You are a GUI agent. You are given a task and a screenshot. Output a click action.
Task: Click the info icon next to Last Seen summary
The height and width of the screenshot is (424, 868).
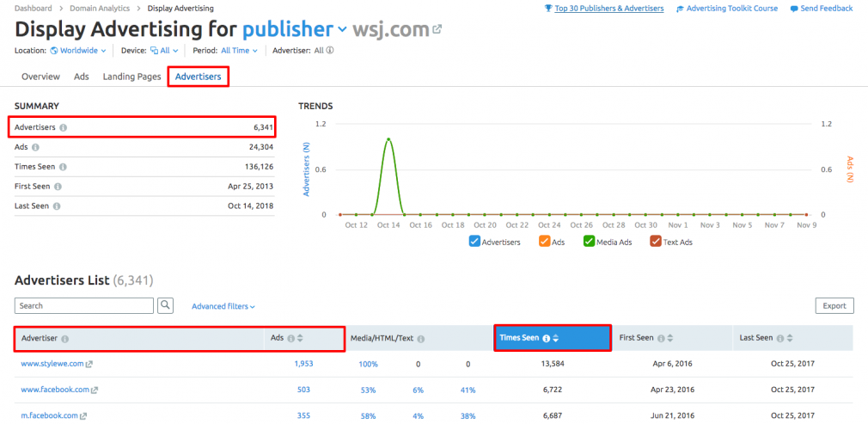tap(57, 206)
